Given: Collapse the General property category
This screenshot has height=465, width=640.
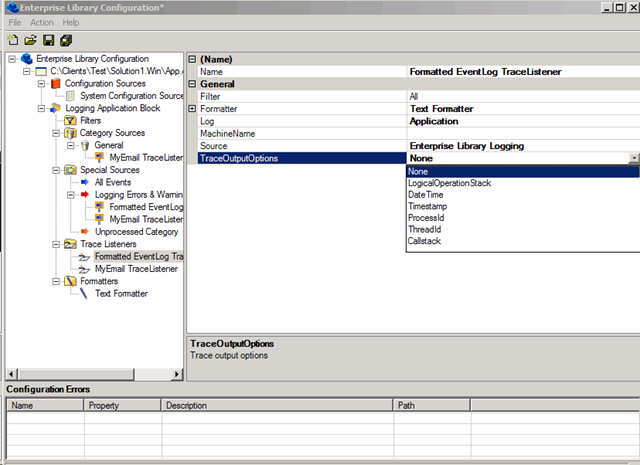Looking at the screenshot, I should pos(192,84).
